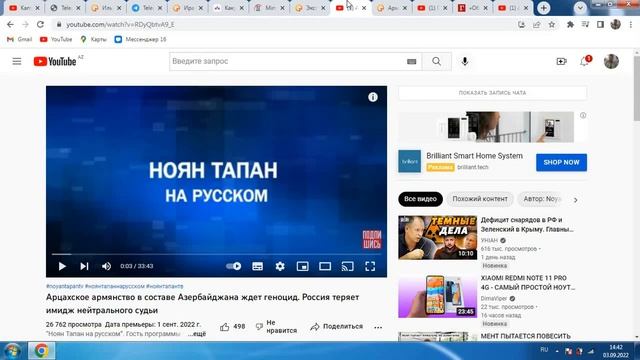Cast video to a device
Viewport: 640px width, 360px height.
click(347, 266)
